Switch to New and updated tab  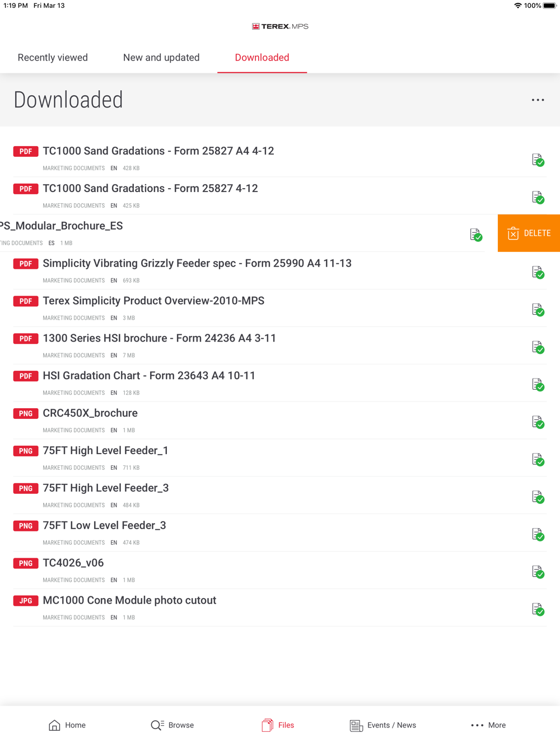[161, 58]
